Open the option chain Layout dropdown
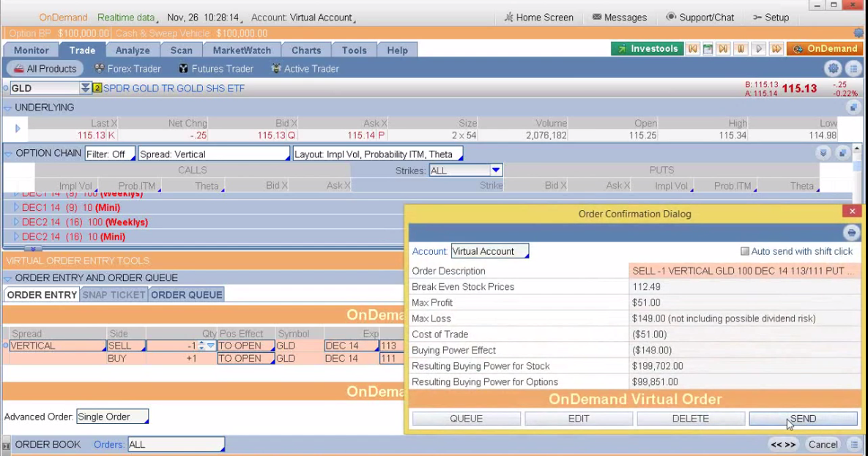This screenshot has height=456, width=868. click(x=377, y=154)
